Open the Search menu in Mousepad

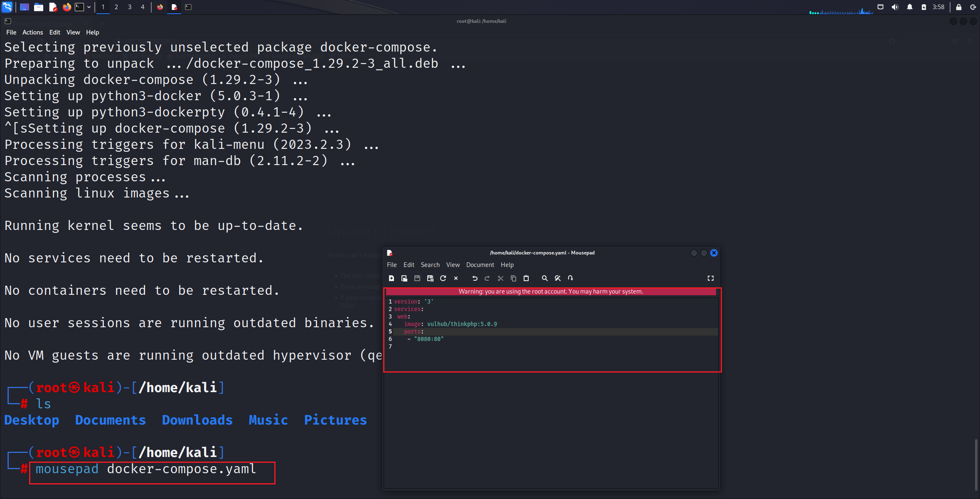(x=430, y=265)
